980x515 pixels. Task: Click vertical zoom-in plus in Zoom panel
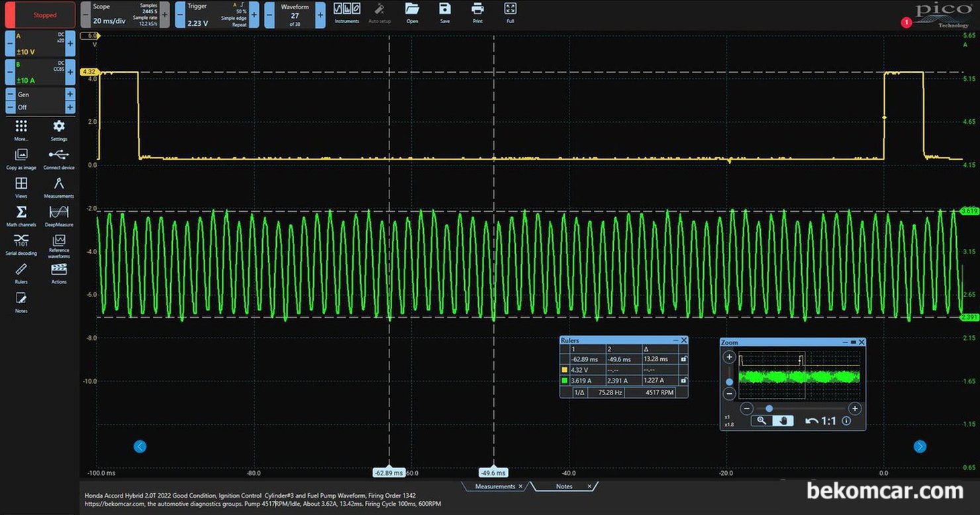click(x=729, y=357)
